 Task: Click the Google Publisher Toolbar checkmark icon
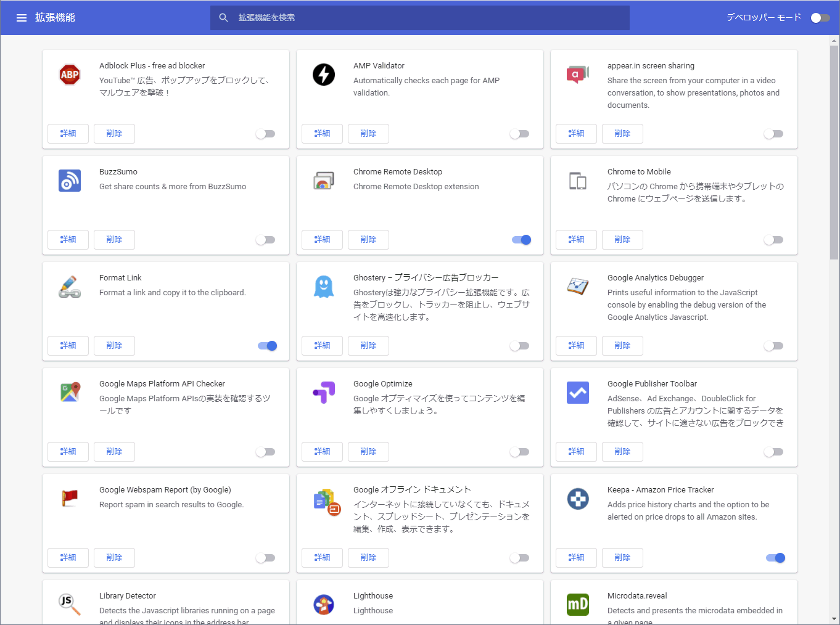(578, 393)
